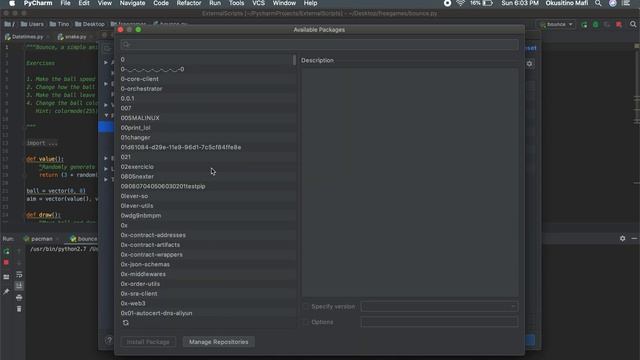Select the 0805nexter package
Image resolution: width=640 pixels, height=360 pixels.
[x=207, y=177]
